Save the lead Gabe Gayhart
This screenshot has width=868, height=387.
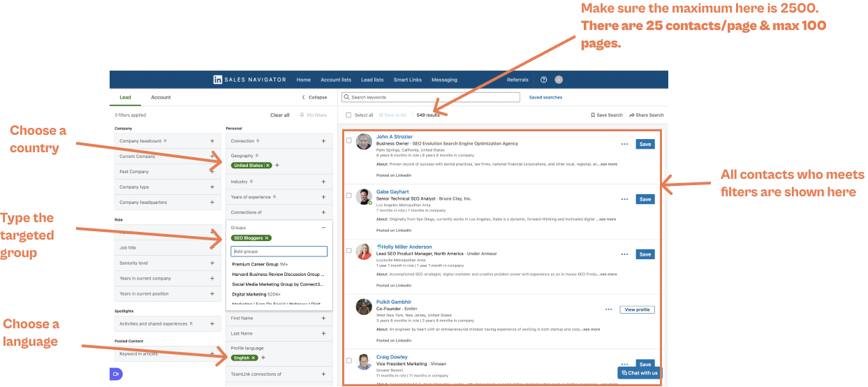(645, 199)
